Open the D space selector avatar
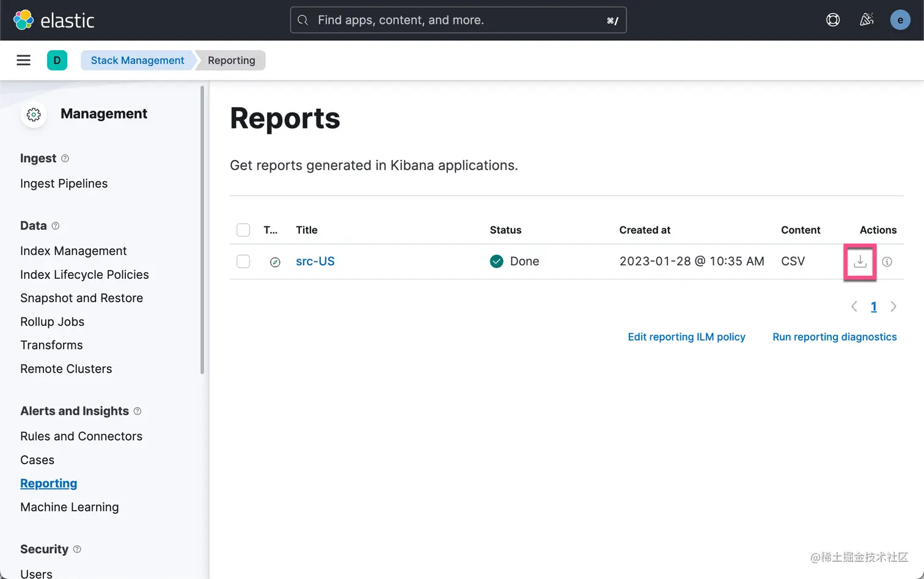The height and width of the screenshot is (579, 924). pyautogui.click(x=57, y=60)
